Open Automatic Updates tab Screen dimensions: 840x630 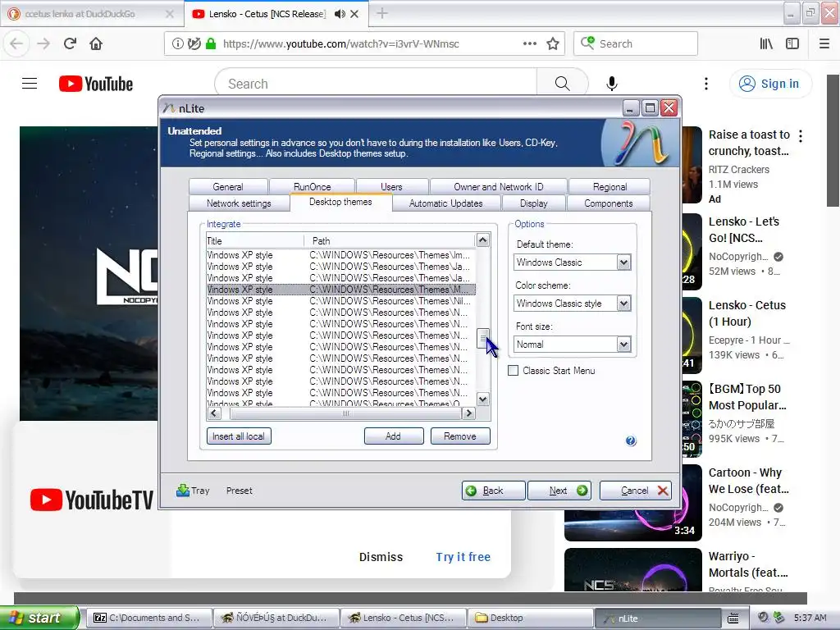click(x=445, y=203)
